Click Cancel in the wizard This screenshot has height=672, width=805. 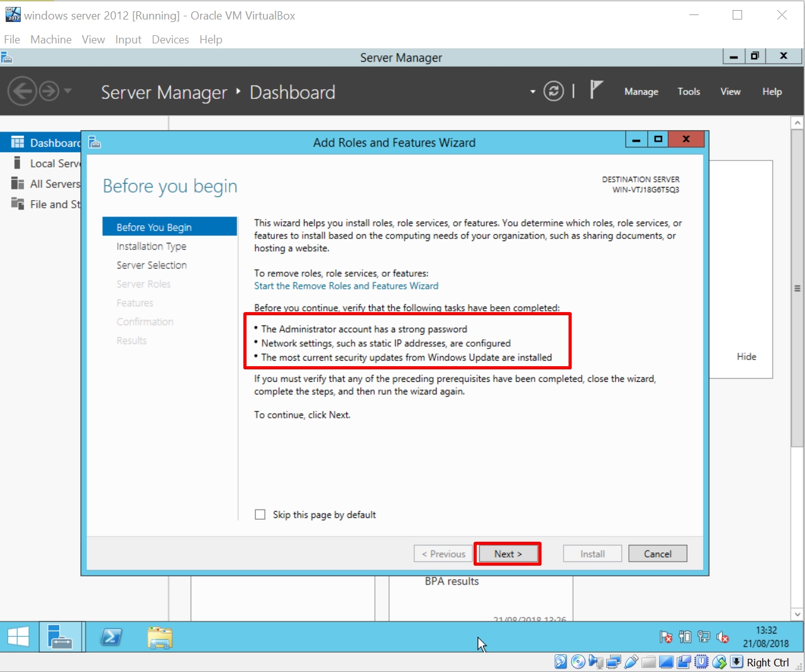[658, 554]
